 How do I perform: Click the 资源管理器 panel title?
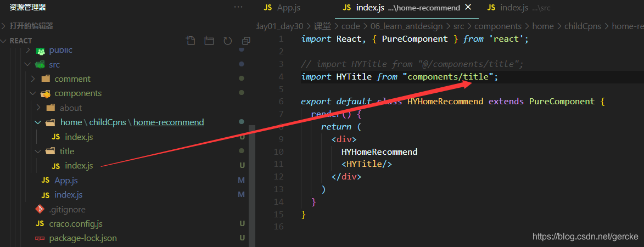pyautogui.click(x=28, y=7)
